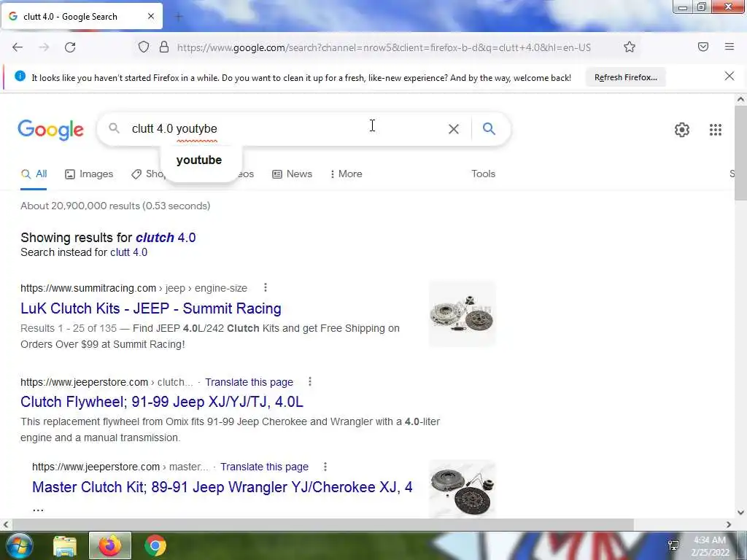747x560 pixels.
Task: Click the network tray icon
Action: click(673, 545)
